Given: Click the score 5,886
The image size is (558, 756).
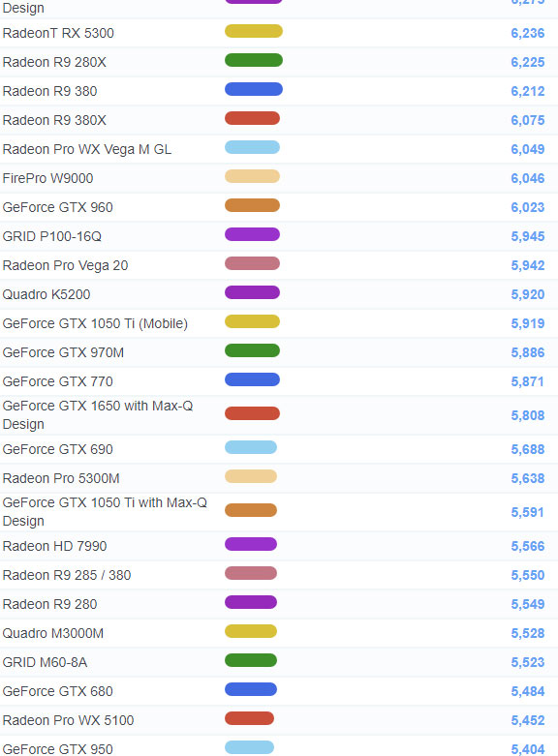Looking at the screenshot, I should [x=528, y=352].
